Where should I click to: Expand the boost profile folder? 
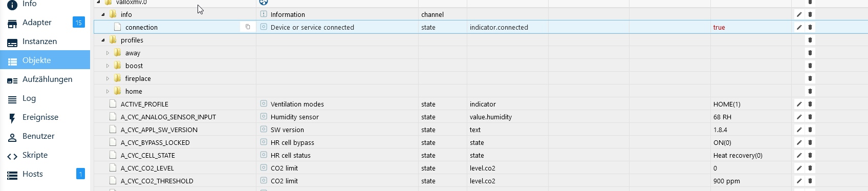coord(107,66)
